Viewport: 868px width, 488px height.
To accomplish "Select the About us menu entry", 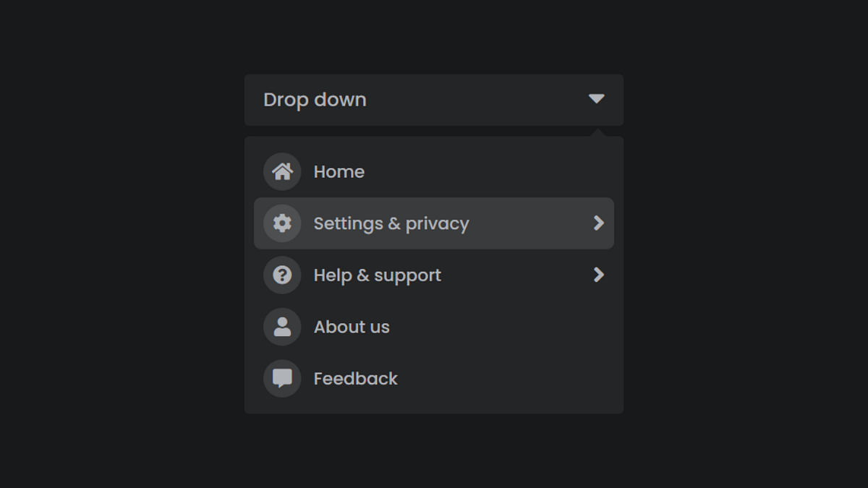I will tap(352, 327).
